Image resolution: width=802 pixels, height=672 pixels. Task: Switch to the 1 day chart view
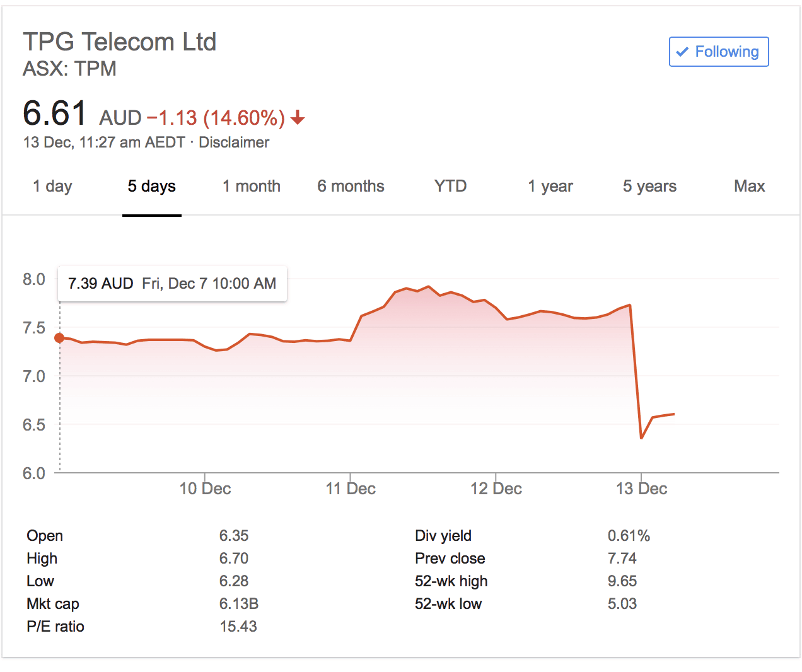(52, 186)
